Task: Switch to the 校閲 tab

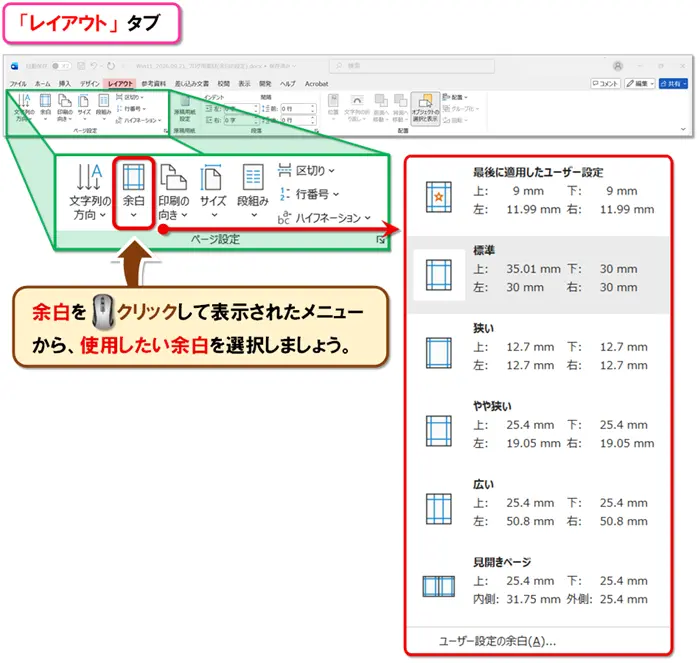Action: tap(224, 84)
